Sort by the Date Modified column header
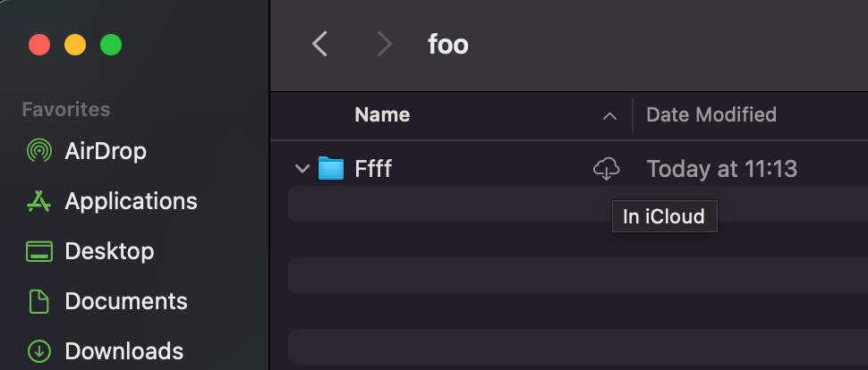This screenshot has width=868, height=370. click(x=711, y=114)
